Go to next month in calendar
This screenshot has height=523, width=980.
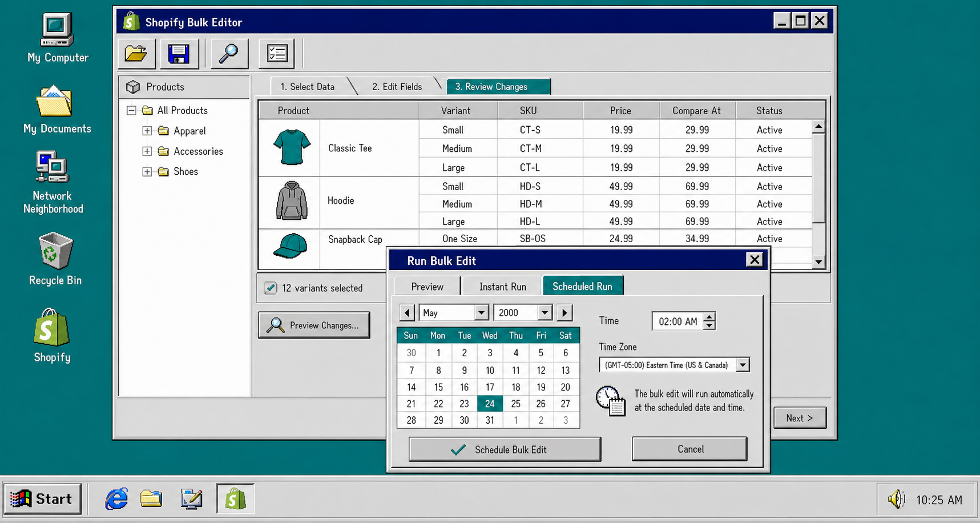pos(564,313)
